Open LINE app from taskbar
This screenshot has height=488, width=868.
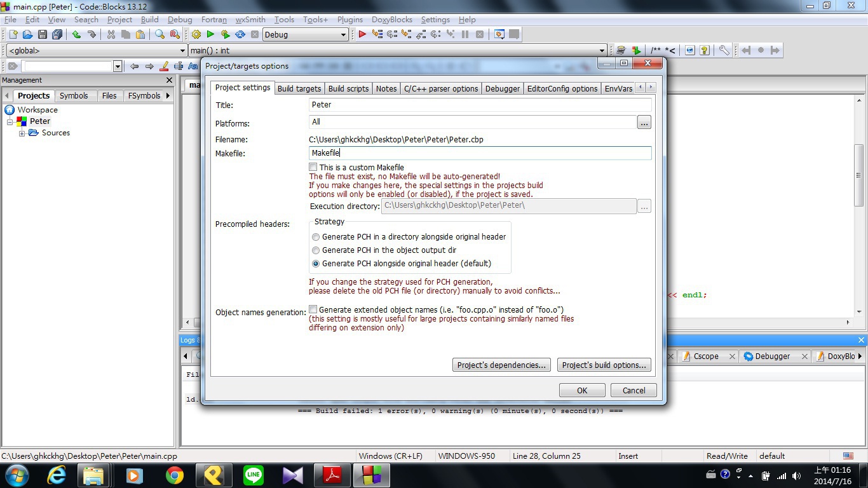(x=254, y=475)
